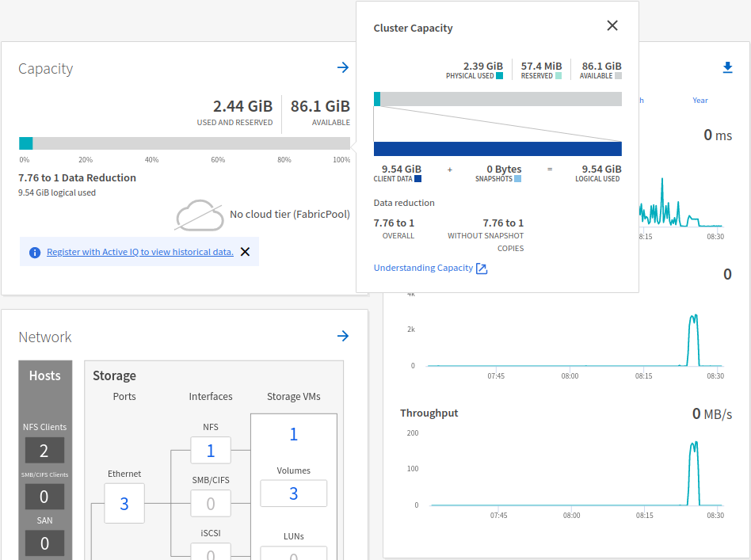
Task: Click the '0 MB/s' throughput value
Action: pyautogui.click(x=712, y=414)
